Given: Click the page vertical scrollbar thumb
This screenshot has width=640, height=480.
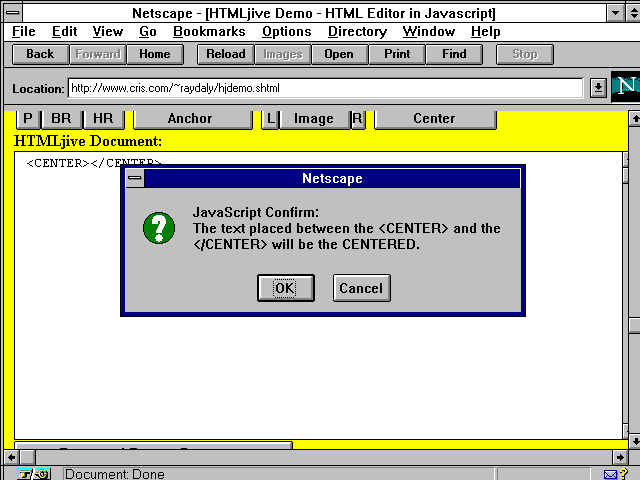Looking at the screenshot, I should click(634, 326).
